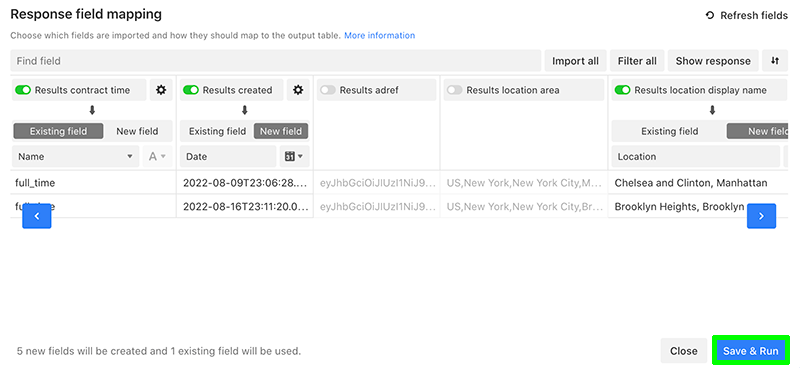Open the calendar field type picker
Screen dimensions: 800x368
click(294, 157)
